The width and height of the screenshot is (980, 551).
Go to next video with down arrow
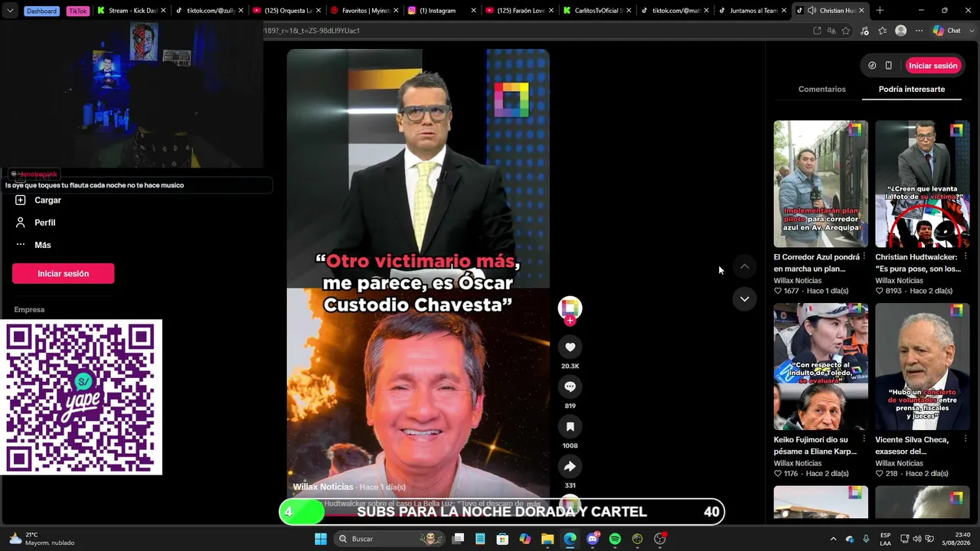(744, 298)
